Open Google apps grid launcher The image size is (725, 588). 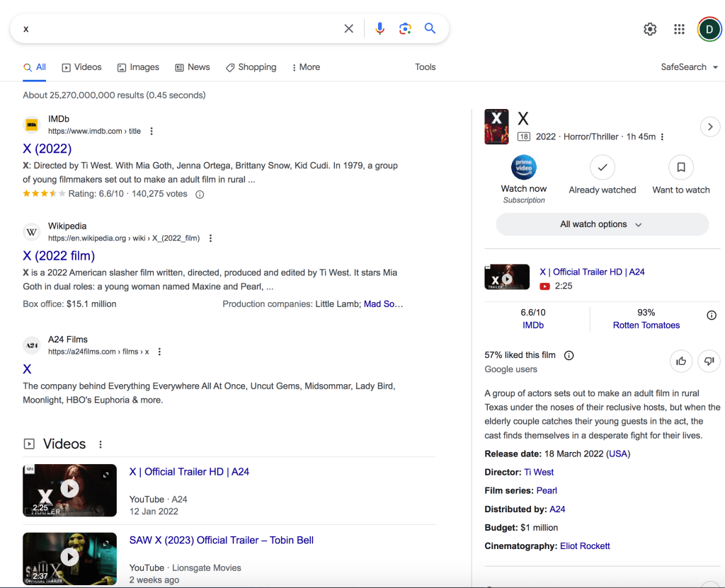(678, 29)
